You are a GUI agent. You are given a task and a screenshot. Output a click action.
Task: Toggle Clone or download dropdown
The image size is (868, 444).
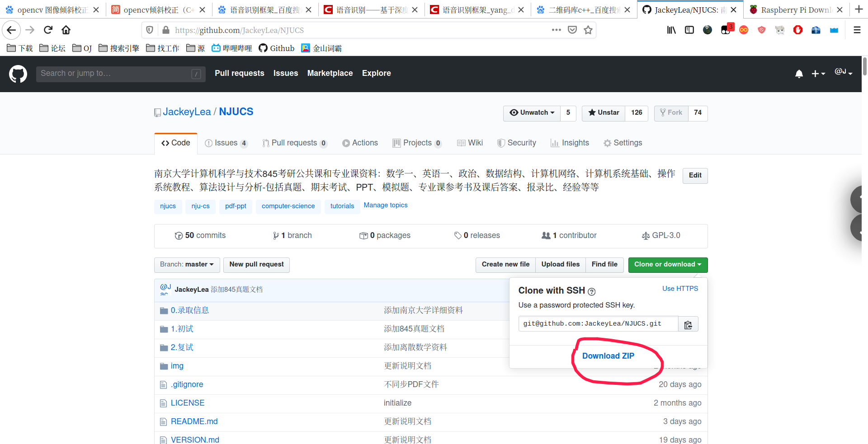click(x=668, y=265)
